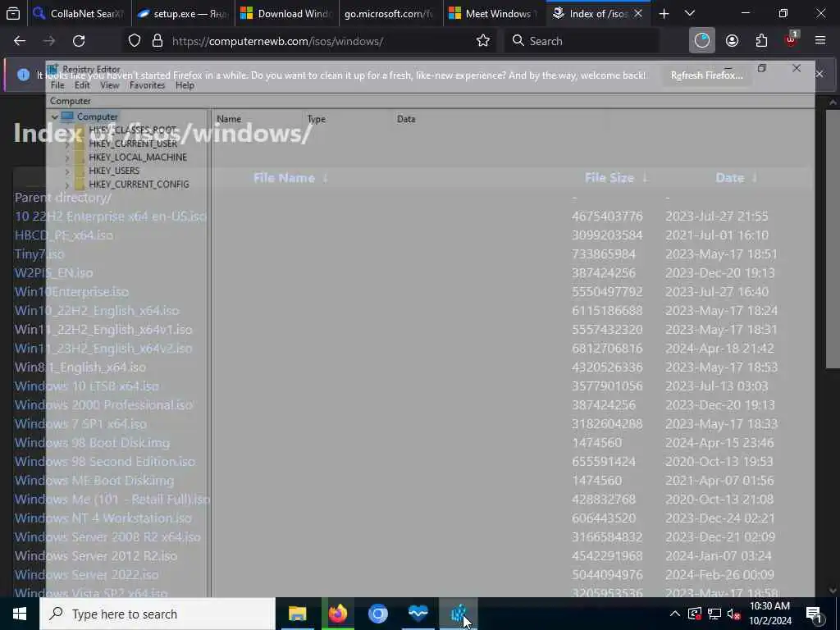The height and width of the screenshot is (630, 840).
Task: Open the Windows Server 2012 R2.iso link
Action: tap(96, 556)
